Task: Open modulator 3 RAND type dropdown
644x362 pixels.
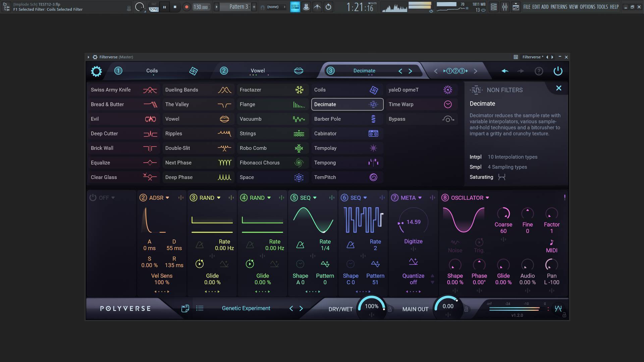Action: click(219, 198)
